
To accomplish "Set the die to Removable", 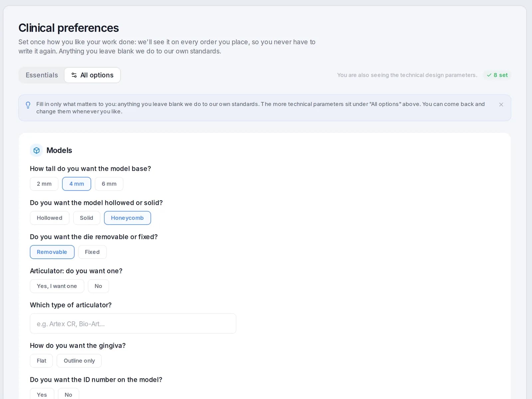I will (52, 252).
